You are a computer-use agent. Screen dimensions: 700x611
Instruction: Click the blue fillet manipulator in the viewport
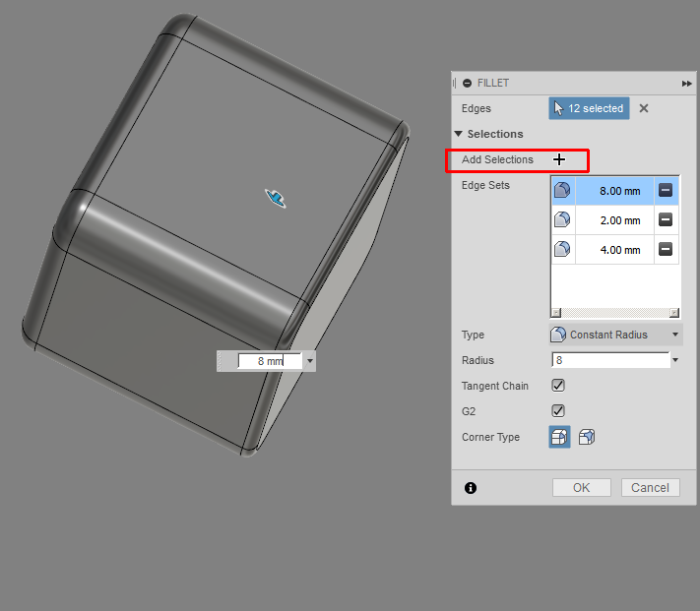pyautogui.click(x=276, y=198)
